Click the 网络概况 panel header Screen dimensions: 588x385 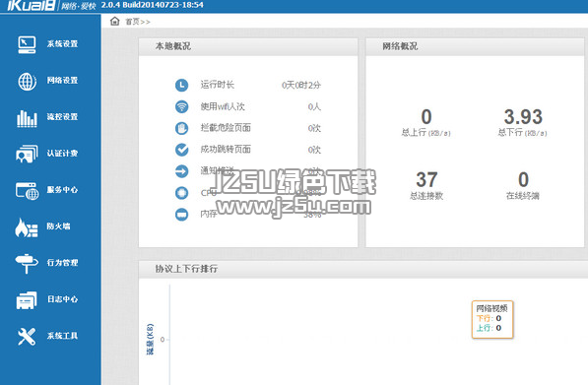pyautogui.click(x=475, y=46)
